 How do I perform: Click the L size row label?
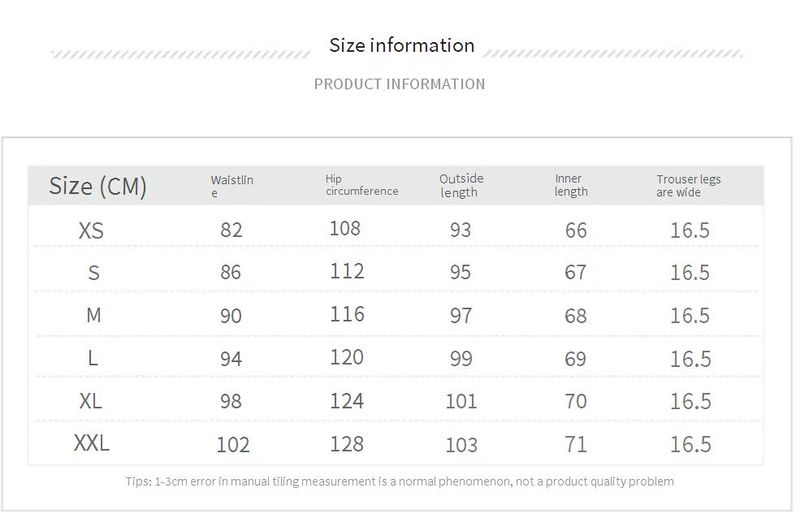point(93,358)
